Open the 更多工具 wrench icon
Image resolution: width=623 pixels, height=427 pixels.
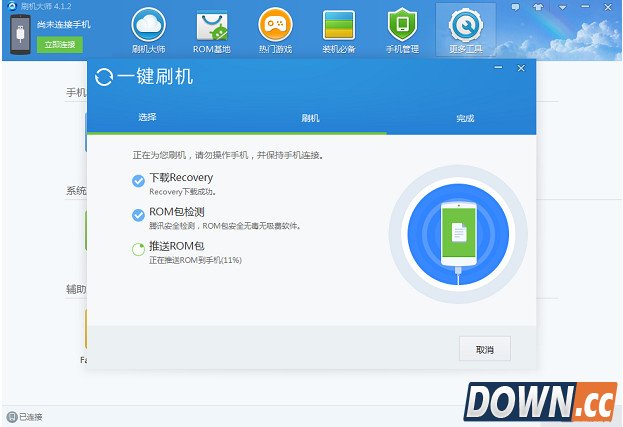click(466, 27)
